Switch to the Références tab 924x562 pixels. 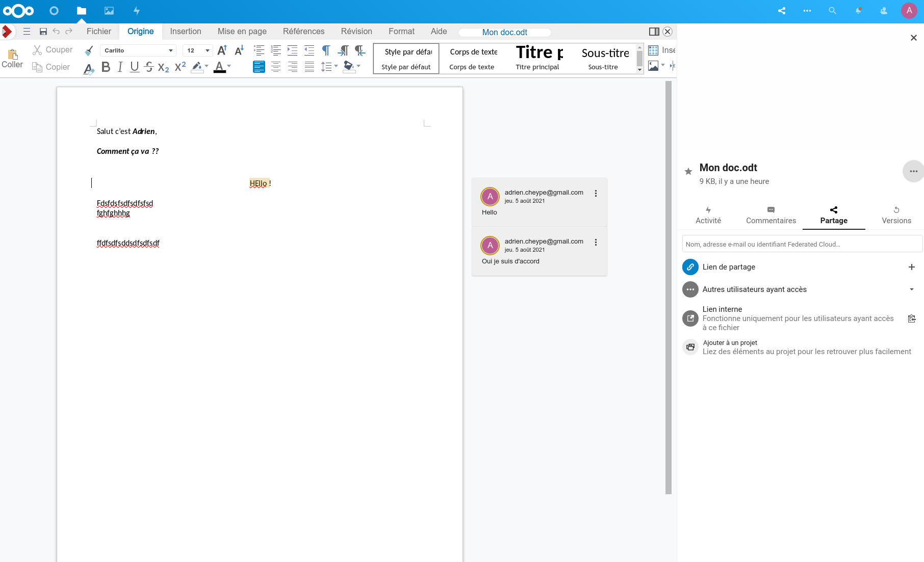click(304, 32)
